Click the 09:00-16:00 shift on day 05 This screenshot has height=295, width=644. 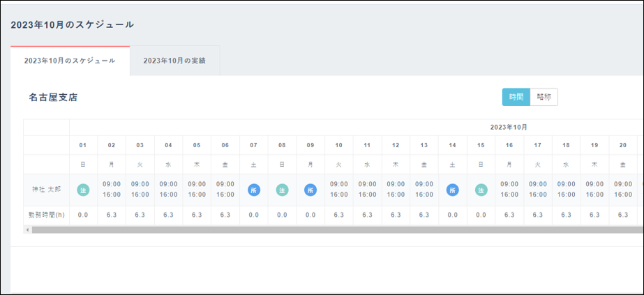197,190
